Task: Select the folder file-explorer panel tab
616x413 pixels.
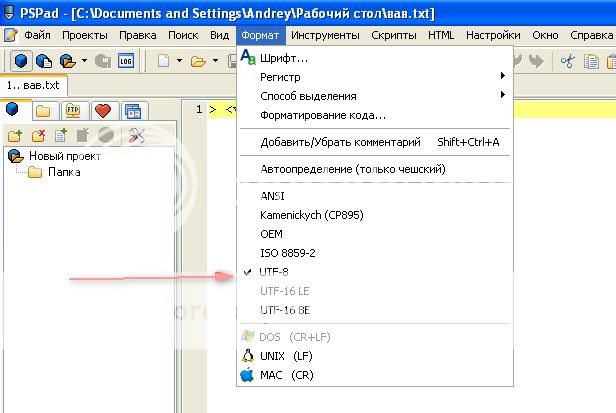Action: (x=44, y=111)
